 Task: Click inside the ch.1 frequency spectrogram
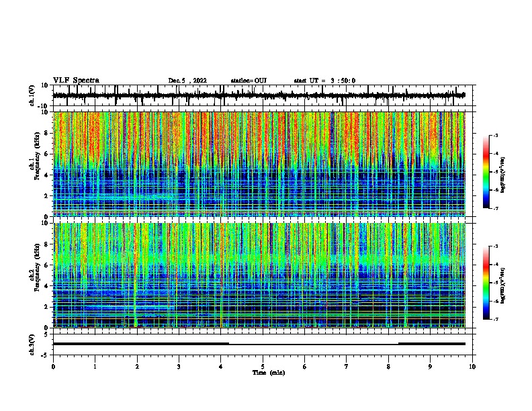[x=259, y=164]
